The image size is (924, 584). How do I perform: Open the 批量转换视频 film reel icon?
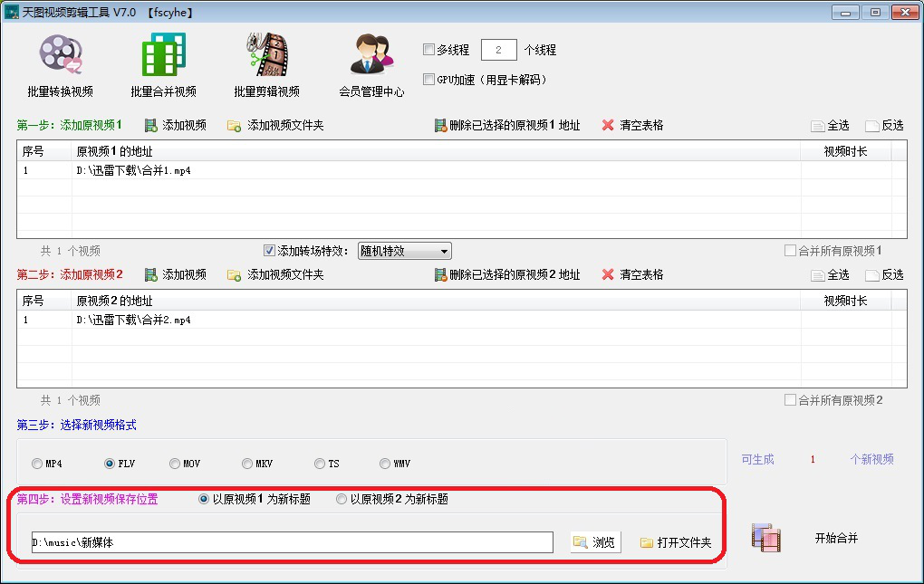click(x=61, y=54)
